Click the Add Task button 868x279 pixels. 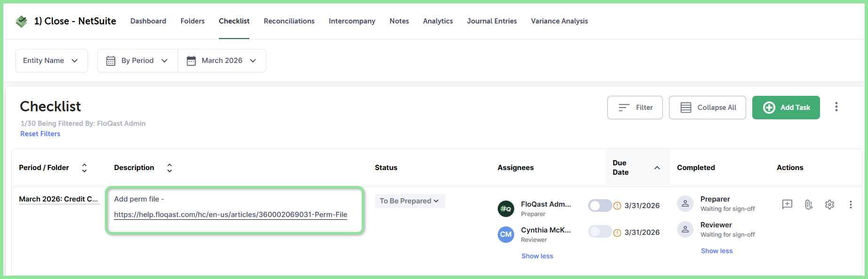tap(786, 108)
